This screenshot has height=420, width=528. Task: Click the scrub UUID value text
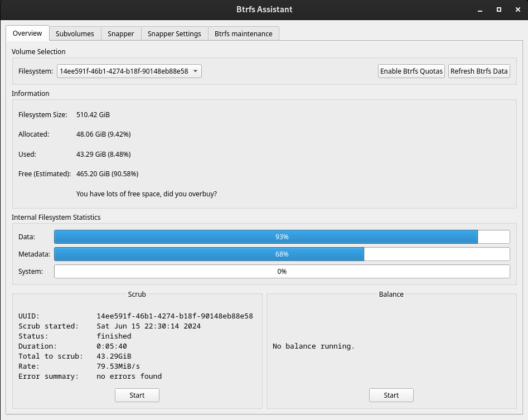175,316
